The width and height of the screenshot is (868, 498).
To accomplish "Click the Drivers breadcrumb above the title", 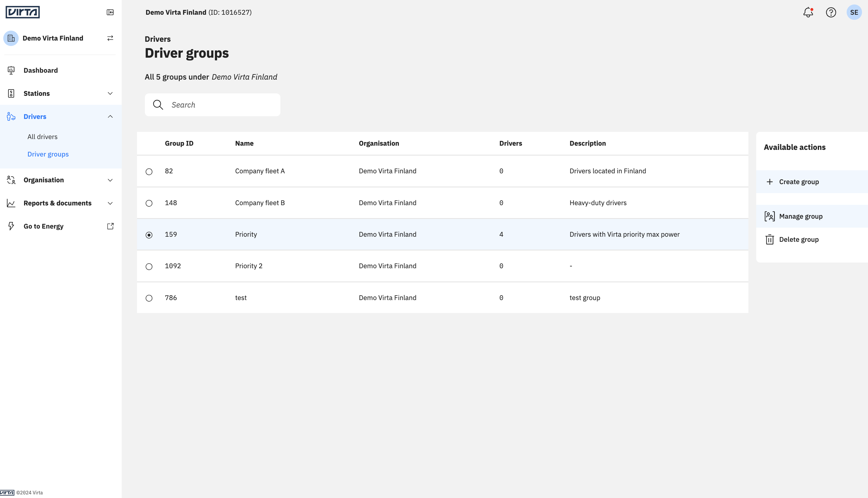I will click(157, 39).
